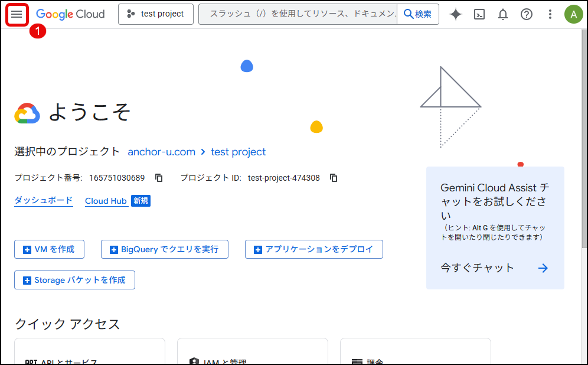Screen dimensions: 588x365
Task: Click the Gemini sparkle icon
Action: click(456, 14)
